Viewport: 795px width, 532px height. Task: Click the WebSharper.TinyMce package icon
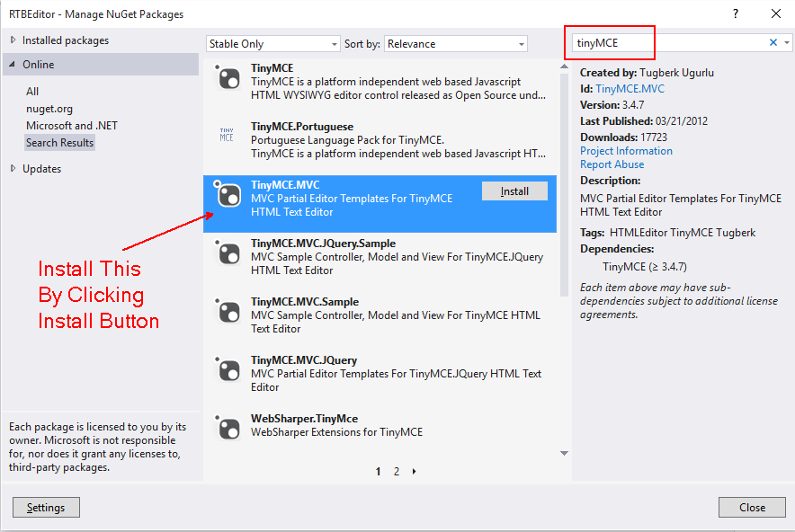(x=228, y=428)
